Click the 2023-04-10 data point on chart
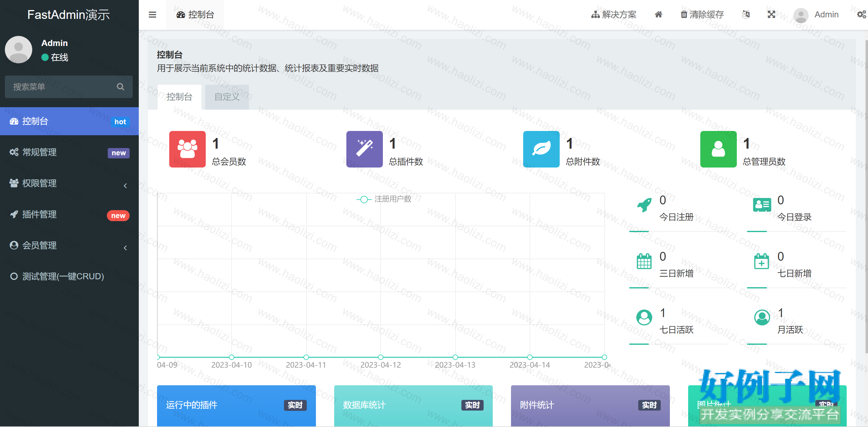 pos(232,357)
